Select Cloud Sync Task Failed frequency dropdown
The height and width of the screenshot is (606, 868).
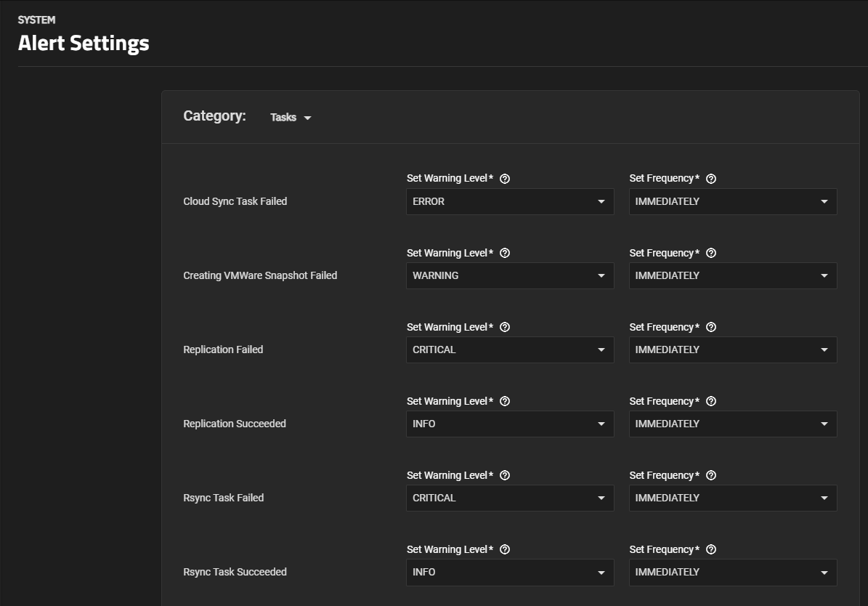[x=732, y=202]
